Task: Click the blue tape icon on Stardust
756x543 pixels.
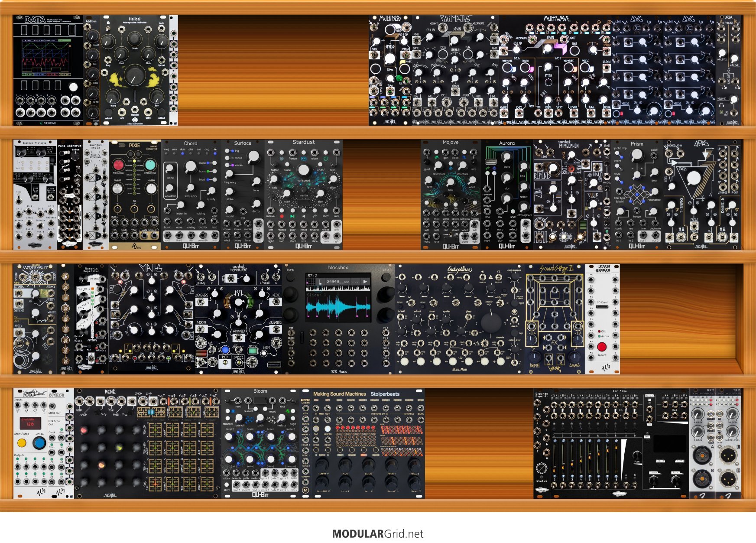Action: (303, 159)
